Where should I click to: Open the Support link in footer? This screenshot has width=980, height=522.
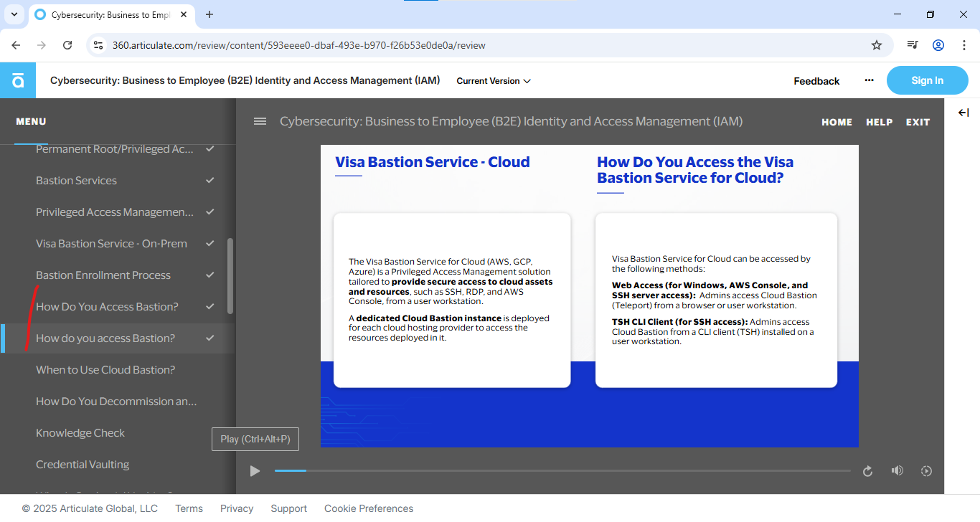coord(288,508)
